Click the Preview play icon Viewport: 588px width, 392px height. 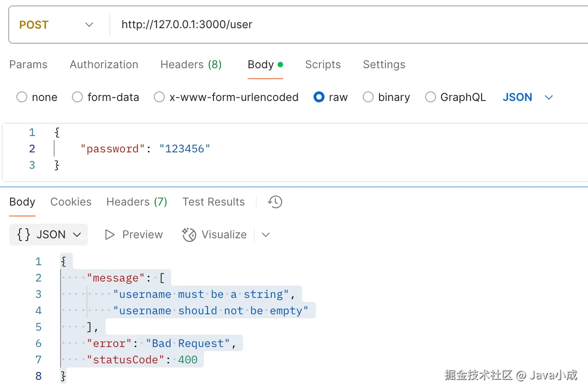[x=110, y=235]
